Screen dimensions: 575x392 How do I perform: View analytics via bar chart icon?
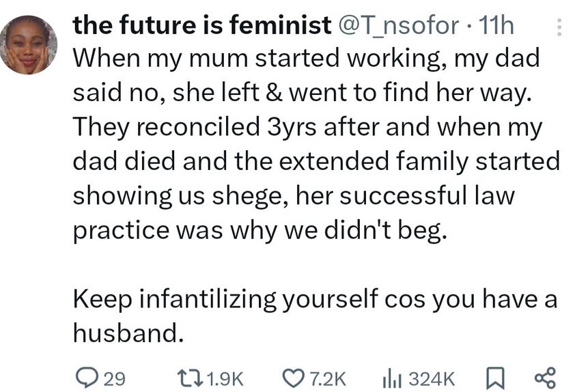coord(392,378)
